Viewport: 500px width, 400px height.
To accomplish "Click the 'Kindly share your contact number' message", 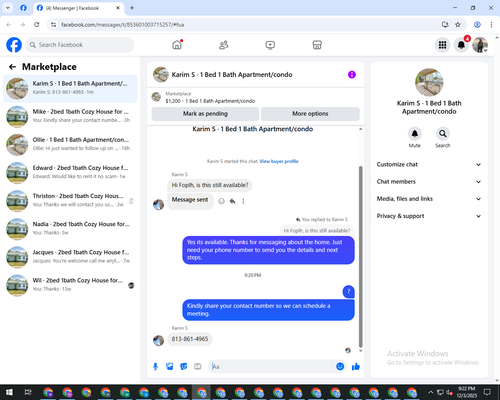I will pos(268,310).
